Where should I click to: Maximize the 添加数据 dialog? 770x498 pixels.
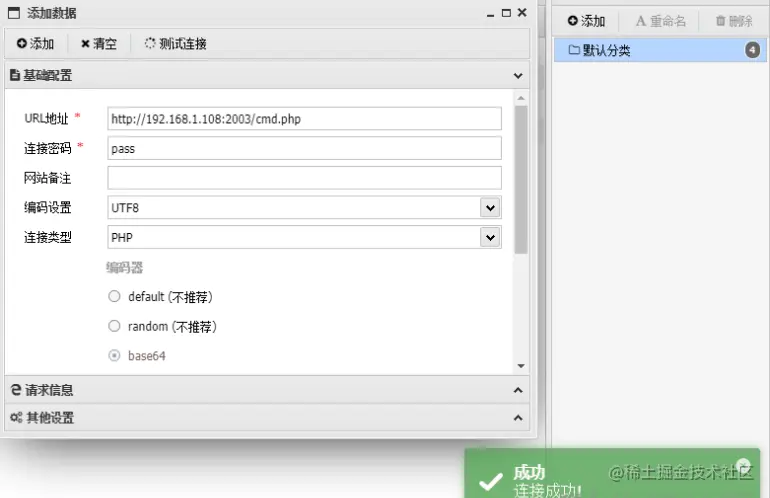[506, 13]
